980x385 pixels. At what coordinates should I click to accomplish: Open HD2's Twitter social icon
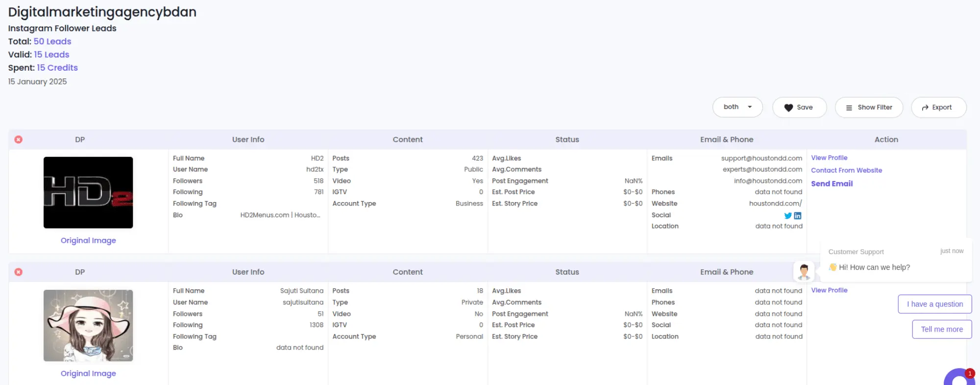pyautogui.click(x=788, y=216)
